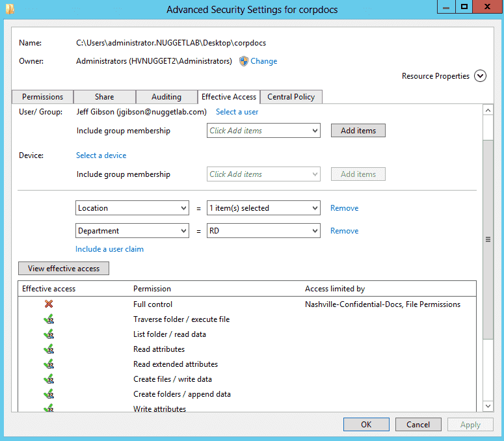The image size is (504, 441).
Task: Click Add items for user group membership
Action: pos(358,131)
